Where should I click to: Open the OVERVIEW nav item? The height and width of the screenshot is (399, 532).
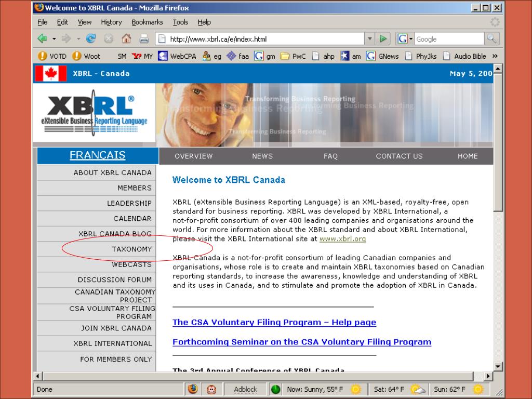point(193,156)
